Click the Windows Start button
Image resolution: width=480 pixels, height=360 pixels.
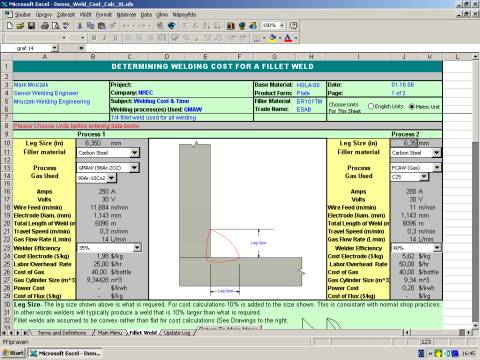[x=13, y=353]
